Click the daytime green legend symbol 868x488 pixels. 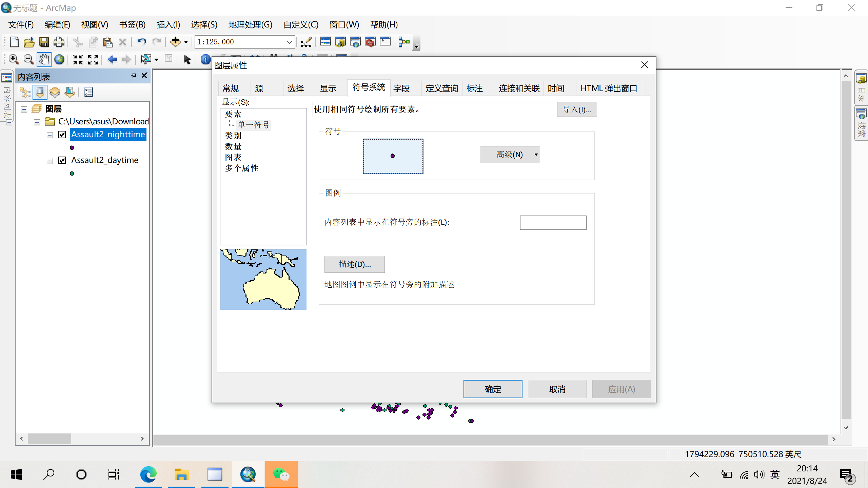coord(72,174)
